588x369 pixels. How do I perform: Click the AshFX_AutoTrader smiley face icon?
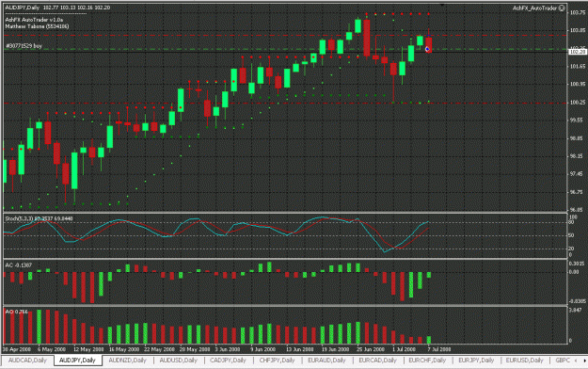click(x=562, y=8)
